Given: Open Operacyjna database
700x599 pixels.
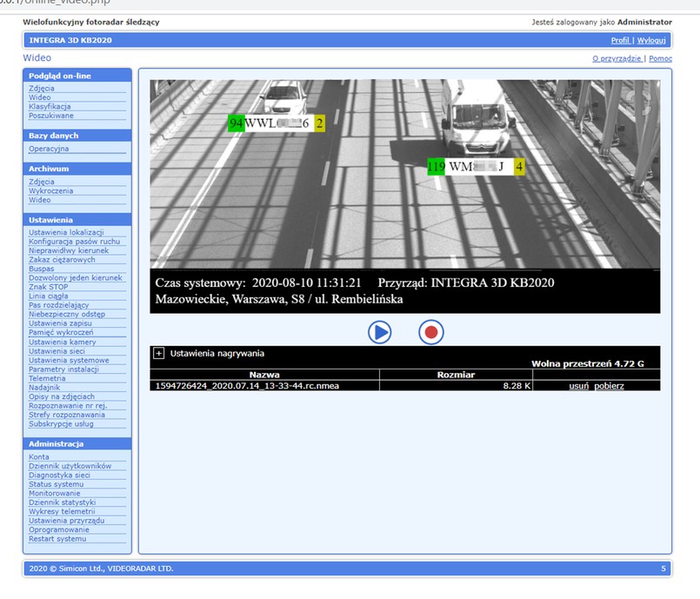Looking at the screenshot, I should [49, 149].
